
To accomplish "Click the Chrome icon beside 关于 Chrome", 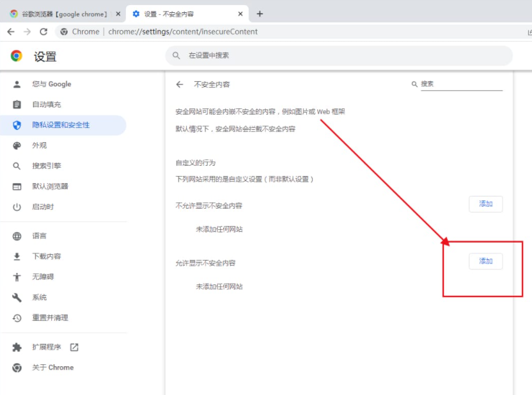I will [17, 367].
